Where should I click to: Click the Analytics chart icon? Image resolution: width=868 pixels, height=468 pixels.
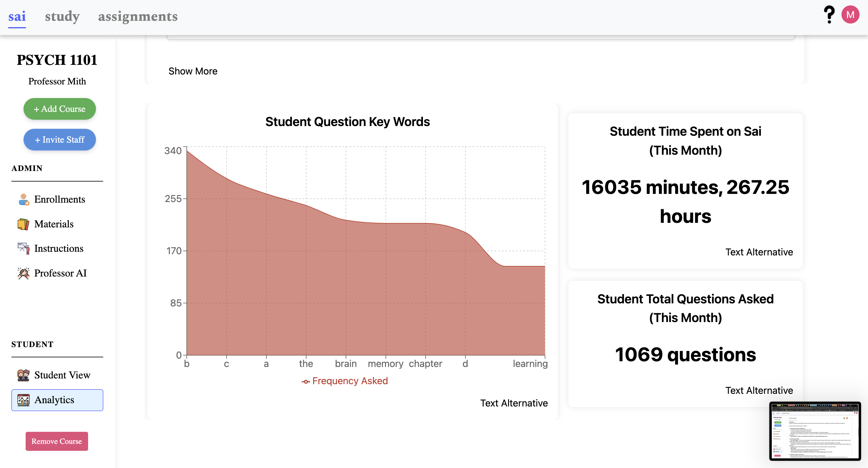coord(23,400)
